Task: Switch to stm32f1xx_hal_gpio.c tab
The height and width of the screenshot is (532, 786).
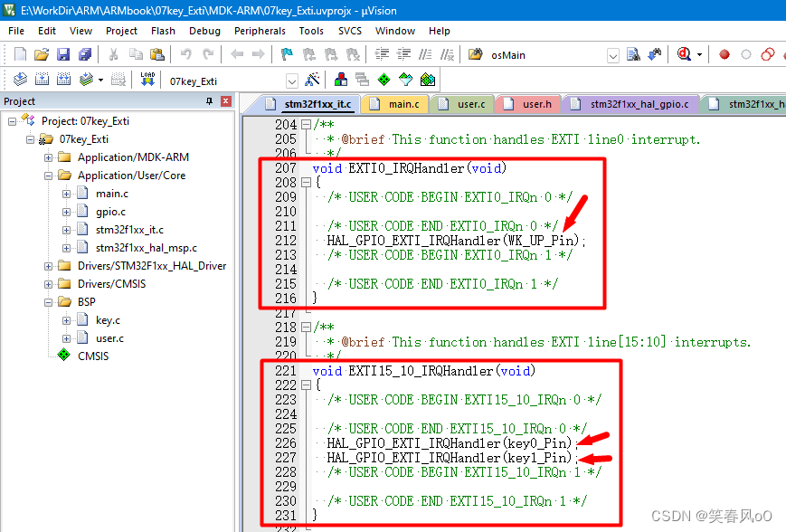Action: click(630, 104)
